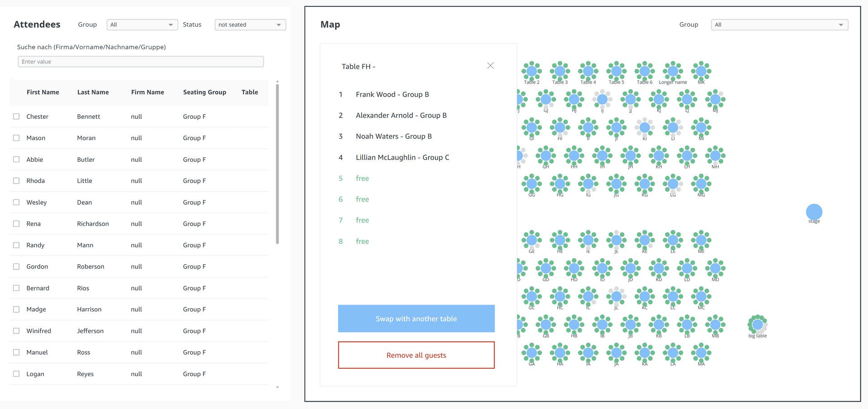Select the Table 2 icon on map
868x409 pixels.
tap(532, 71)
